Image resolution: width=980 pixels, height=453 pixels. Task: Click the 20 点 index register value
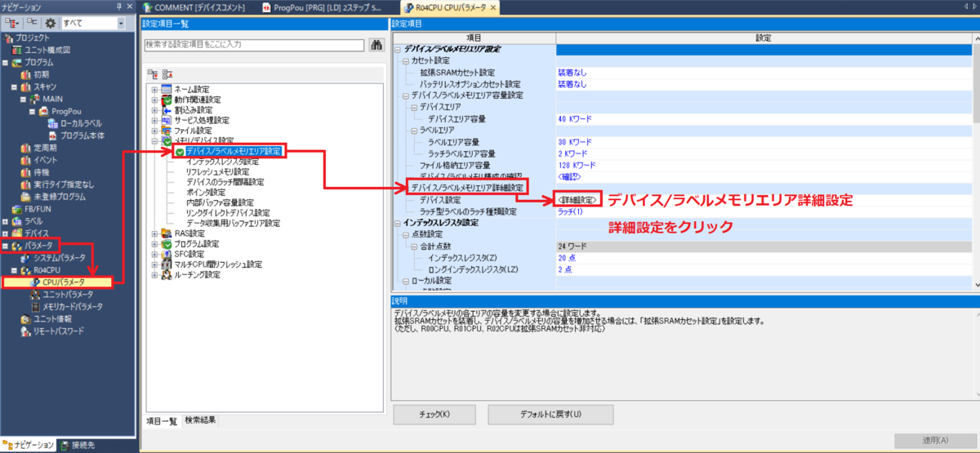tap(566, 257)
